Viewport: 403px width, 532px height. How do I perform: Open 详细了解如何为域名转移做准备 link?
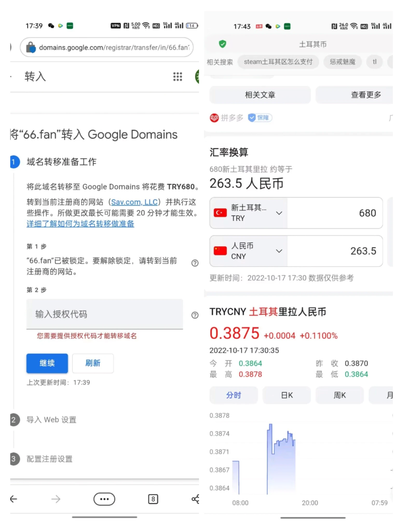[80, 224]
